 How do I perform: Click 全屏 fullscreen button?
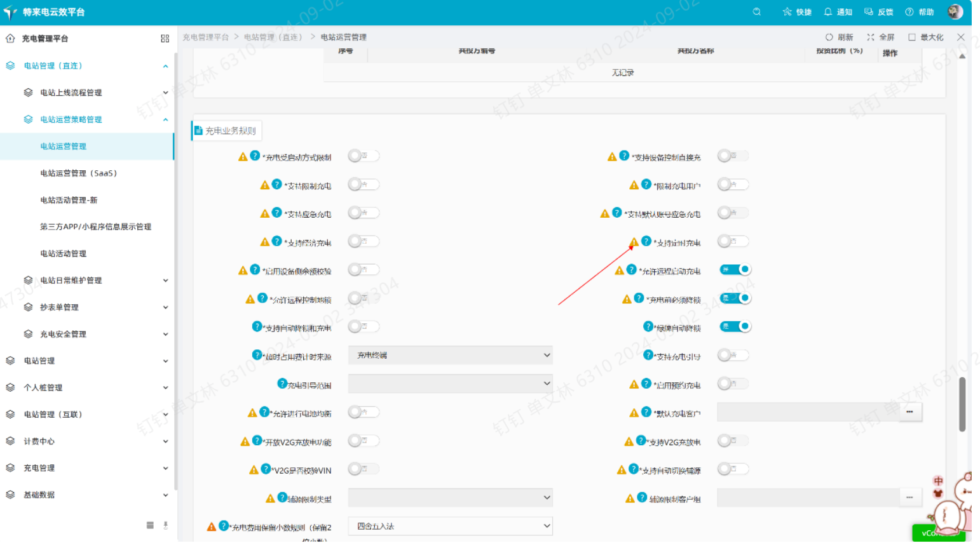click(x=880, y=37)
